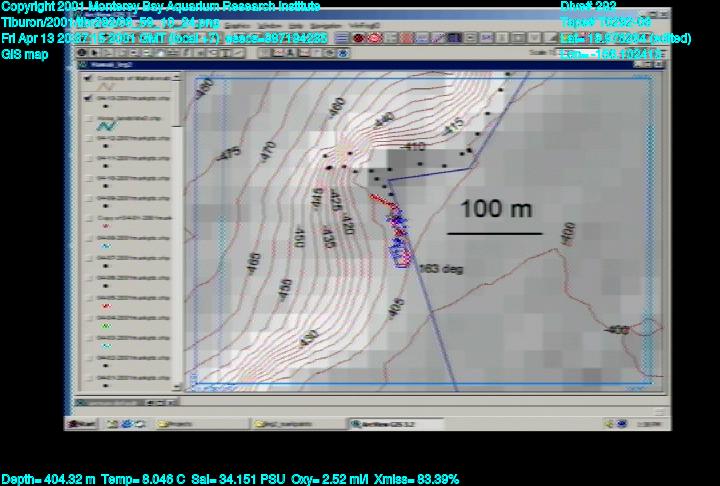The image size is (720, 486).
Task: Select the 163 deg label on the map
Action: coord(441,268)
